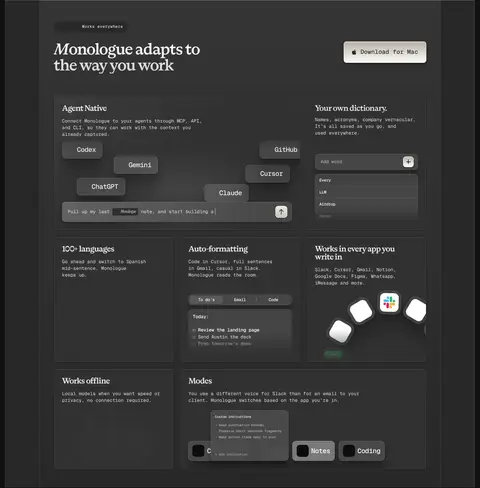Image resolution: width=480 pixels, height=488 pixels.
Task: Select the ChatGPT agent chip
Action: coord(101,186)
